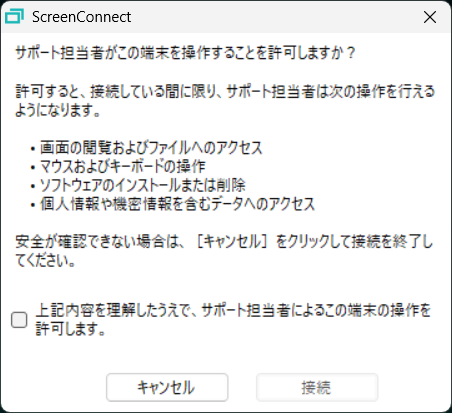Click bullet item ソフトウェアのインストールまたは削除
452x413 pixels.
(143, 185)
